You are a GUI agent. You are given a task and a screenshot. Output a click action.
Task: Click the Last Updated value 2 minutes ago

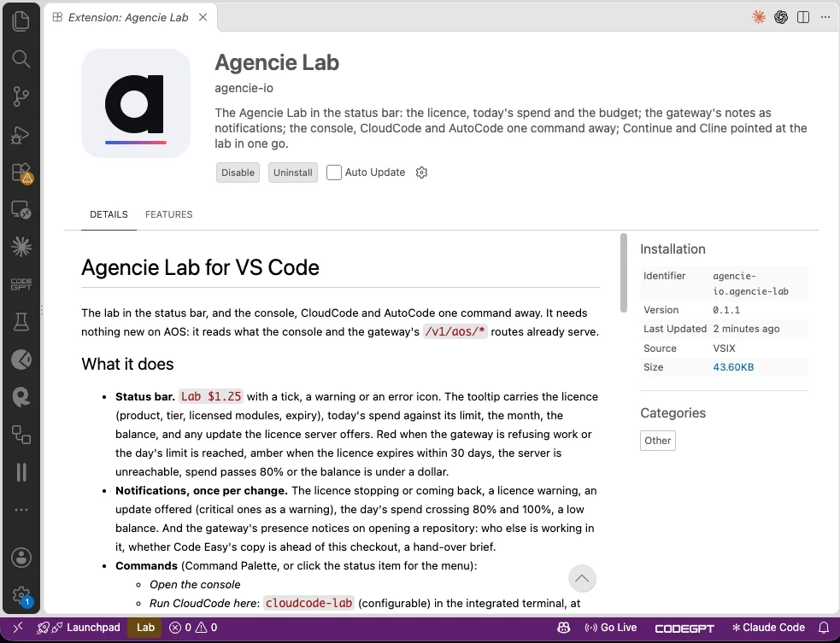coord(746,329)
